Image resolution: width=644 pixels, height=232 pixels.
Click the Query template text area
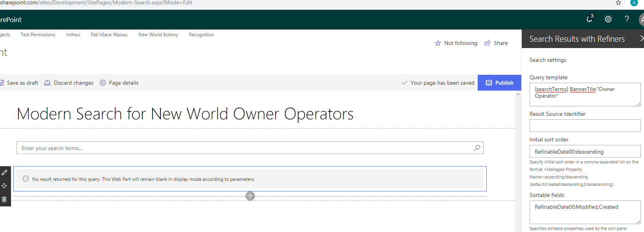(x=585, y=95)
